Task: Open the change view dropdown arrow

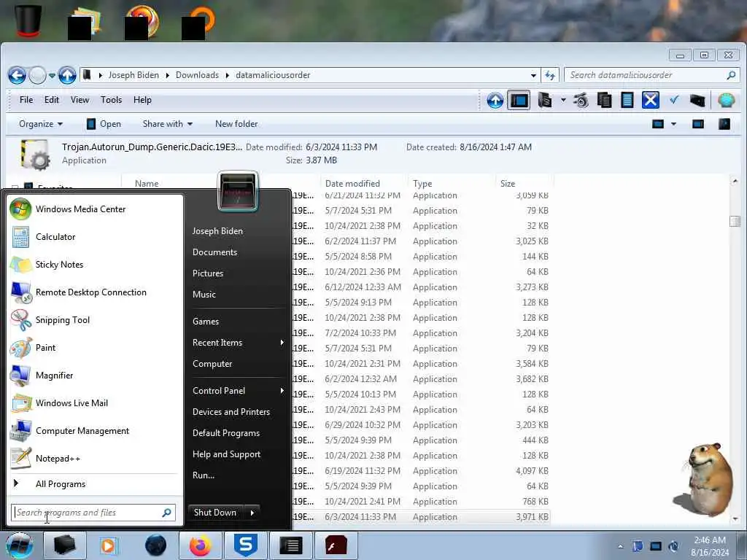Action: (x=673, y=124)
